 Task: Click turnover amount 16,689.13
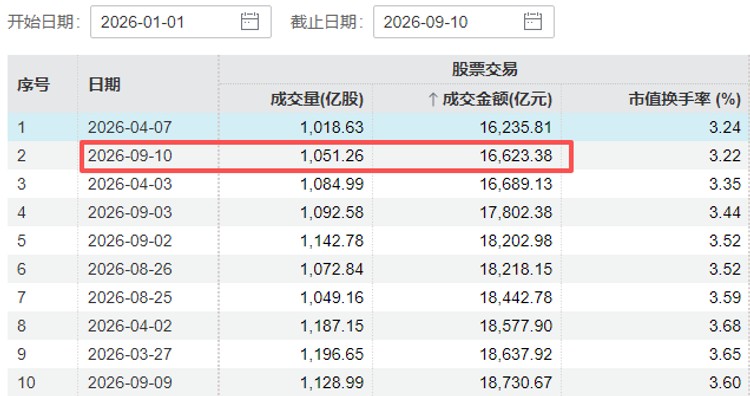[516, 184]
